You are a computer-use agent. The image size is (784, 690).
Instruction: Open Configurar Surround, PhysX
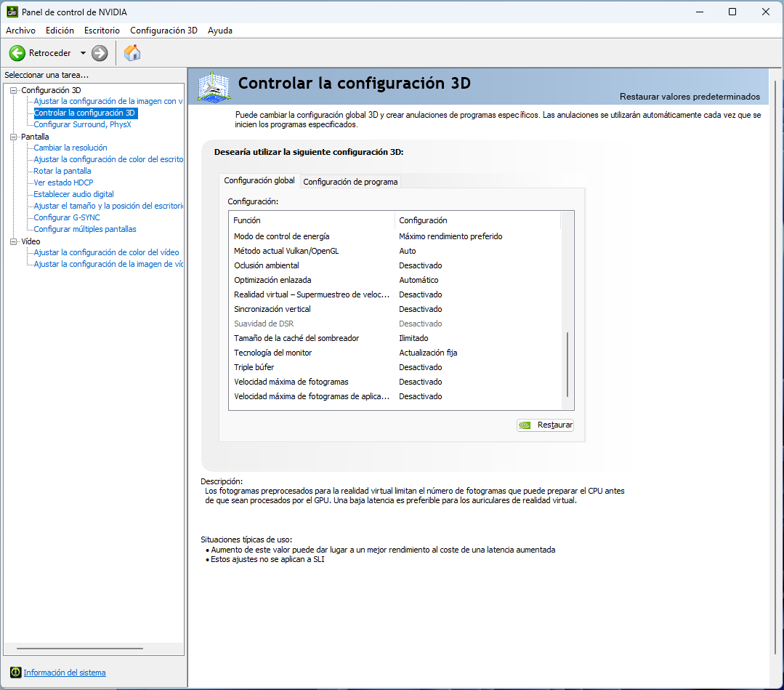(x=83, y=124)
